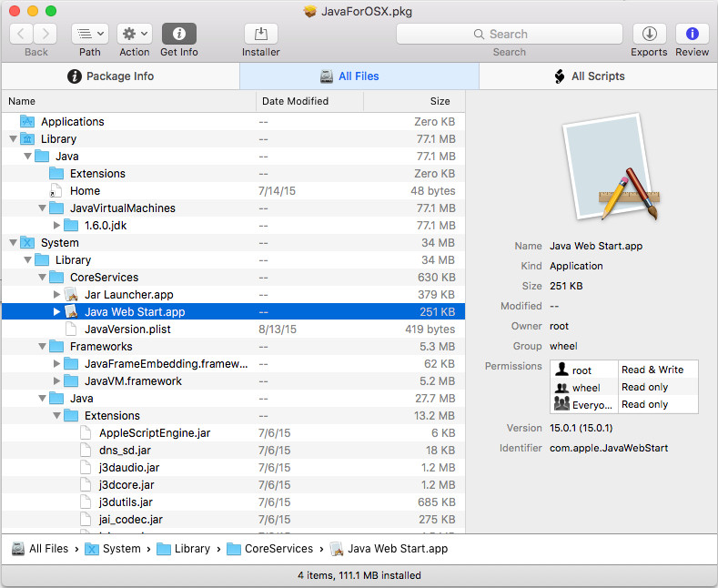Collapse the top-level Library folder

(14, 138)
